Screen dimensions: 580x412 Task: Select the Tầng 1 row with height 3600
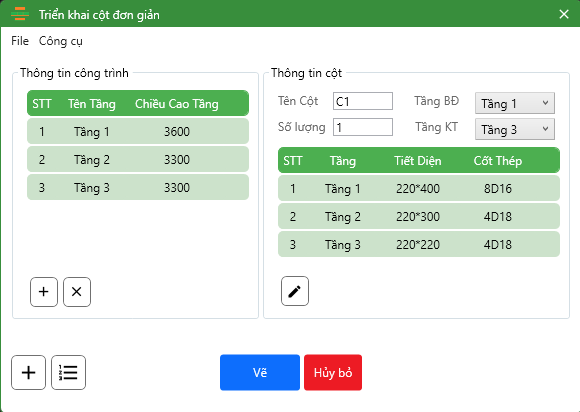click(x=138, y=131)
